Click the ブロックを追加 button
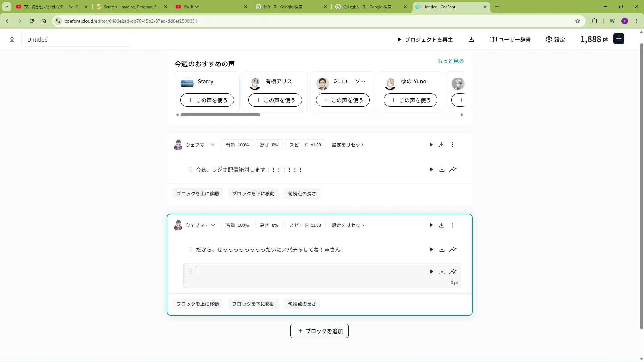This screenshot has height=362, width=644. click(319, 331)
